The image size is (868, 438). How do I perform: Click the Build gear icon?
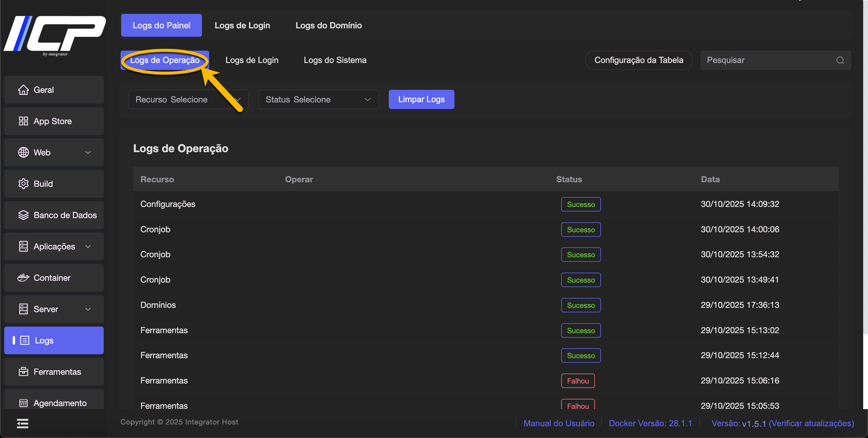(23, 184)
